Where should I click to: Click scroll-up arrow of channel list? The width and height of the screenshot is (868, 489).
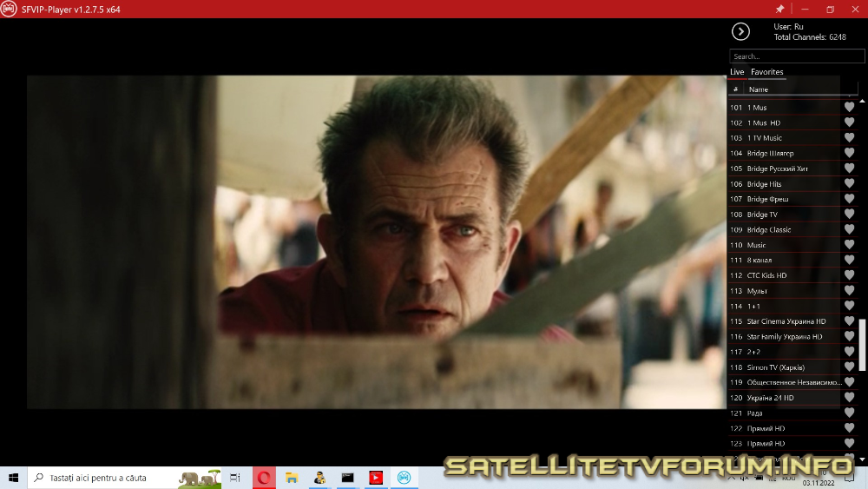[x=862, y=102]
